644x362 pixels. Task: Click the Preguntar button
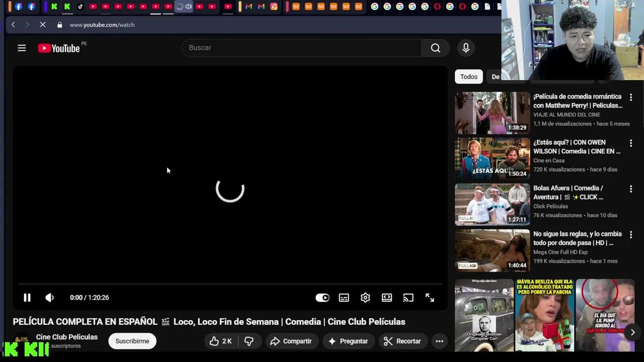348,341
